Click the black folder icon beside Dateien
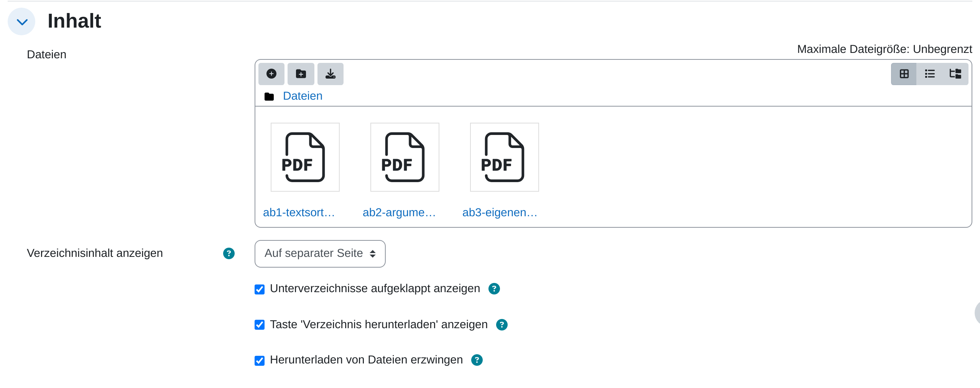 tap(269, 96)
